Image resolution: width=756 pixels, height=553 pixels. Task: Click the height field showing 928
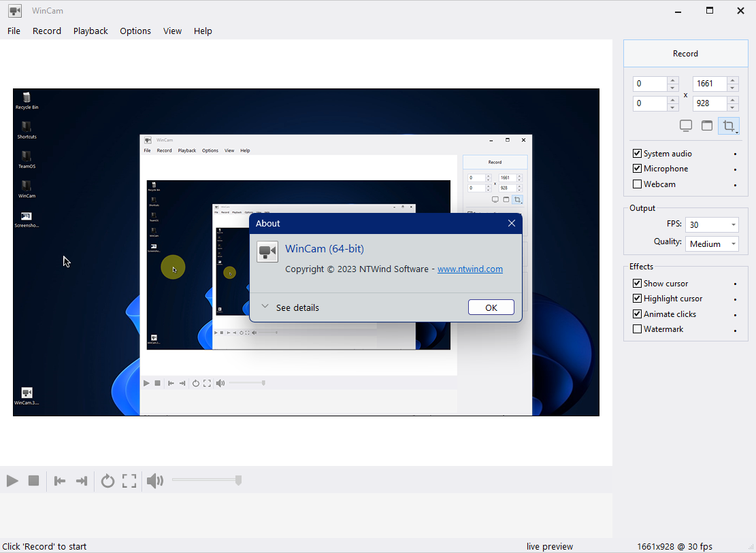(x=710, y=103)
